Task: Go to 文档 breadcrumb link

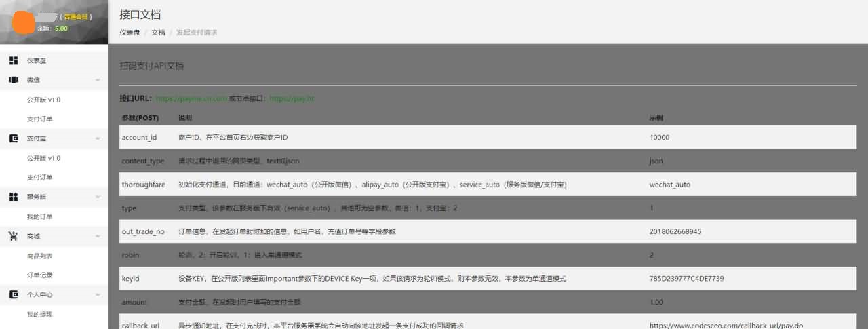Action: point(158,32)
